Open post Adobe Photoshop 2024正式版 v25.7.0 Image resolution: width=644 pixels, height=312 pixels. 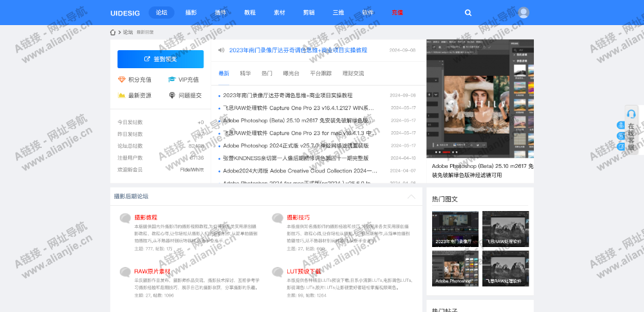click(296, 146)
